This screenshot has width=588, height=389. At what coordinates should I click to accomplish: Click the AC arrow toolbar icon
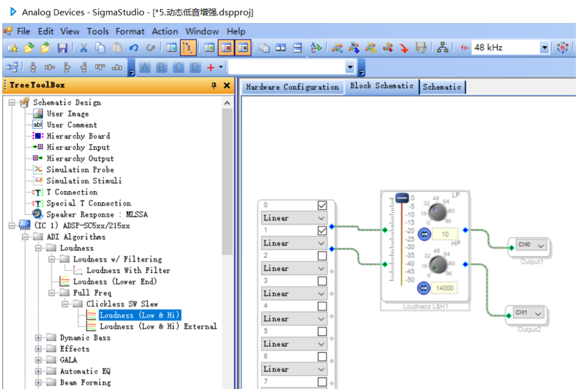point(316,48)
